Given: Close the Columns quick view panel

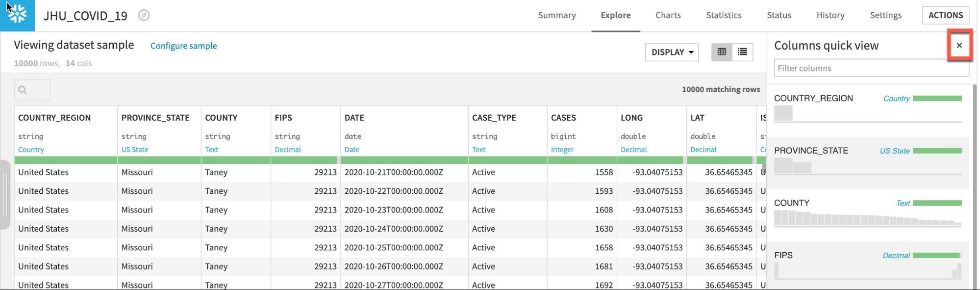Looking at the screenshot, I should point(959,46).
